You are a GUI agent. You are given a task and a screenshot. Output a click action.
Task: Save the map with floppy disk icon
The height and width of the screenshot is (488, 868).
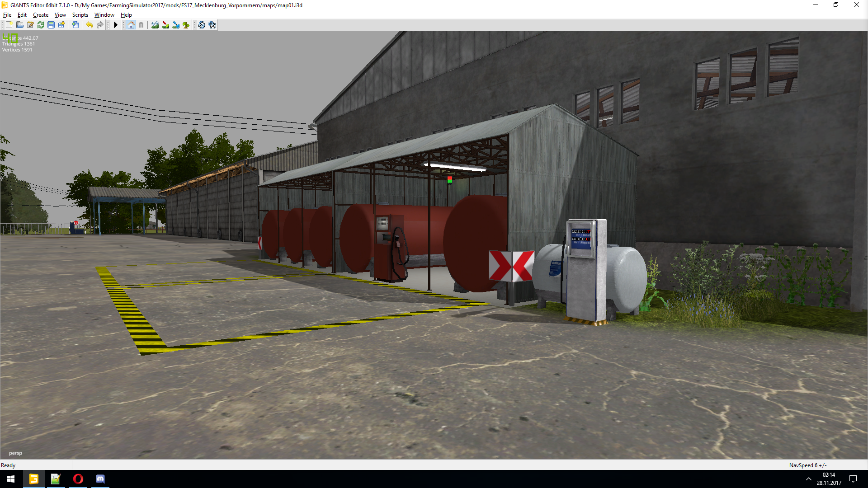pyautogui.click(x=51, y=25)
